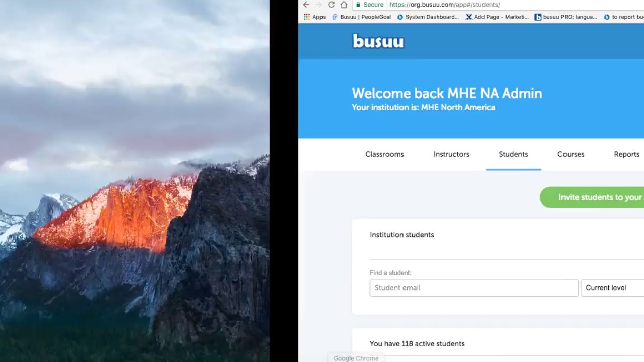This screenshot has width=644, height=362.
Task: Open 'to report bu' bookmark
Action: pos(623,17)
